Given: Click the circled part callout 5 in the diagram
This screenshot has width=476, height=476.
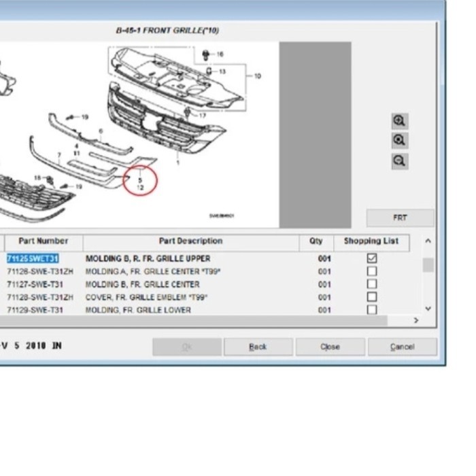Looking at the screenshot, I should tap(141, 180).
